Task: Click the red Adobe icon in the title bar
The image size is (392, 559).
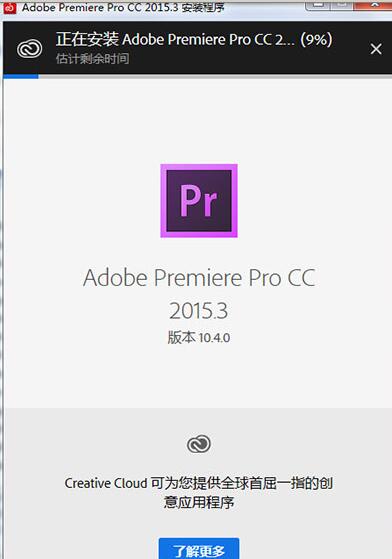Action: (10, 7)
